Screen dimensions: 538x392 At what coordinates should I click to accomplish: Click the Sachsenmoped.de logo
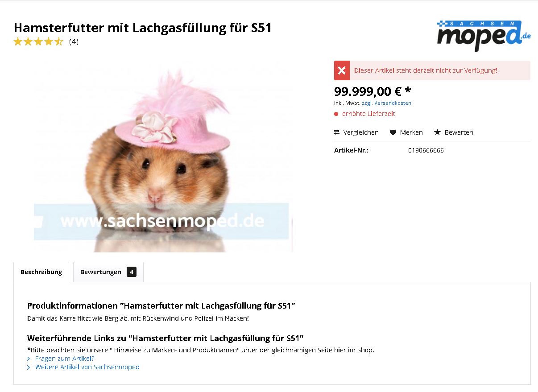[x=484, y=35]
